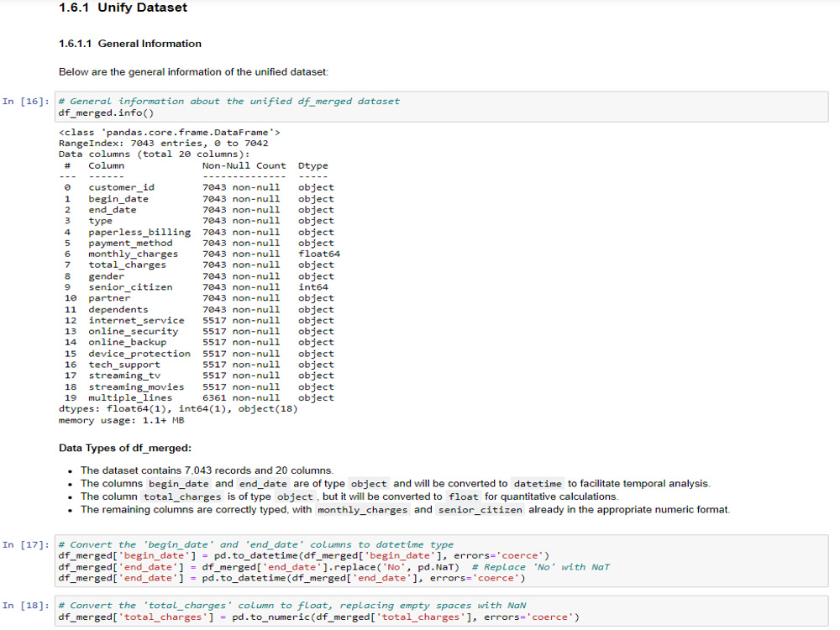Click the 'internet_service' column row

pyautogui.click(x=199, y=320)
